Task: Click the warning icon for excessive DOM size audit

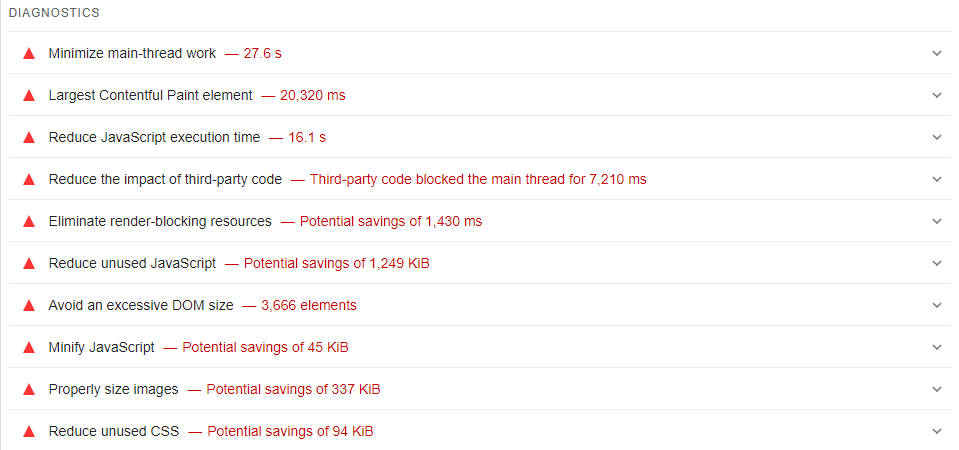Action: [29, 305]
